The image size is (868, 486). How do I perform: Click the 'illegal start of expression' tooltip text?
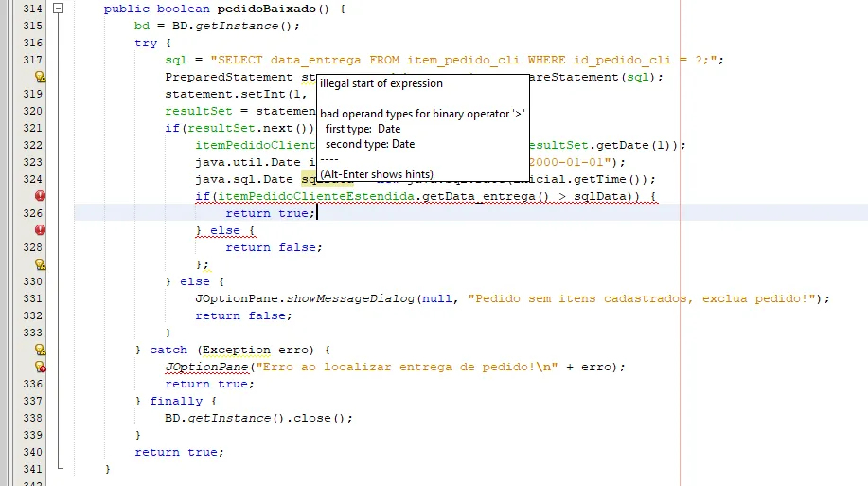point(381,83)
